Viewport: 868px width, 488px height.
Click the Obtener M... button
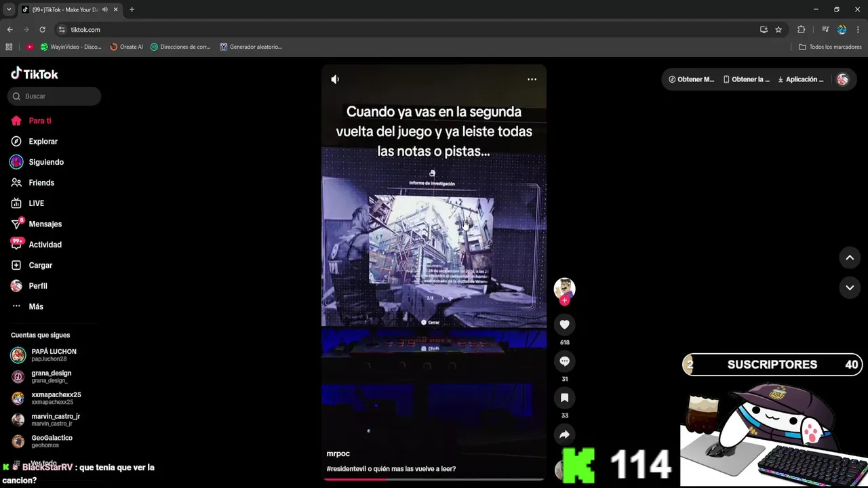(x=691, y=79)
